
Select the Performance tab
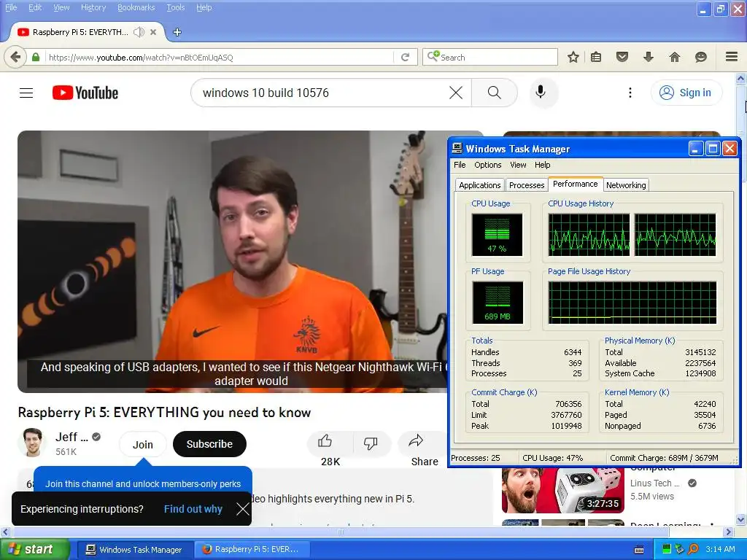[x=575, y=184]
